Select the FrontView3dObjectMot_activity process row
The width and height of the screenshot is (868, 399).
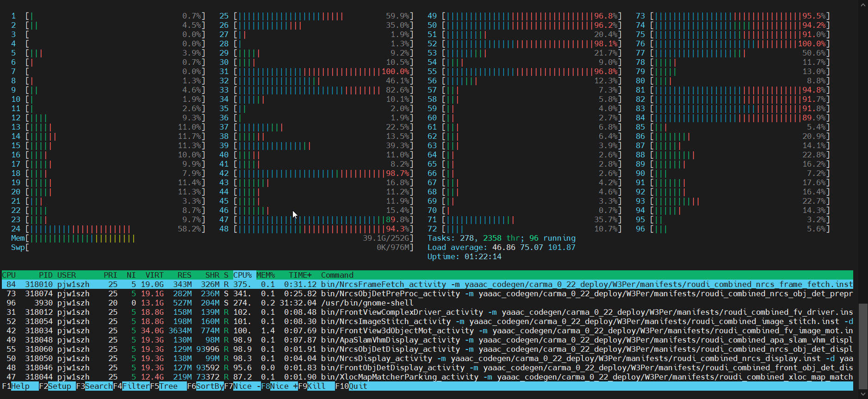click(x=428, y=330)
